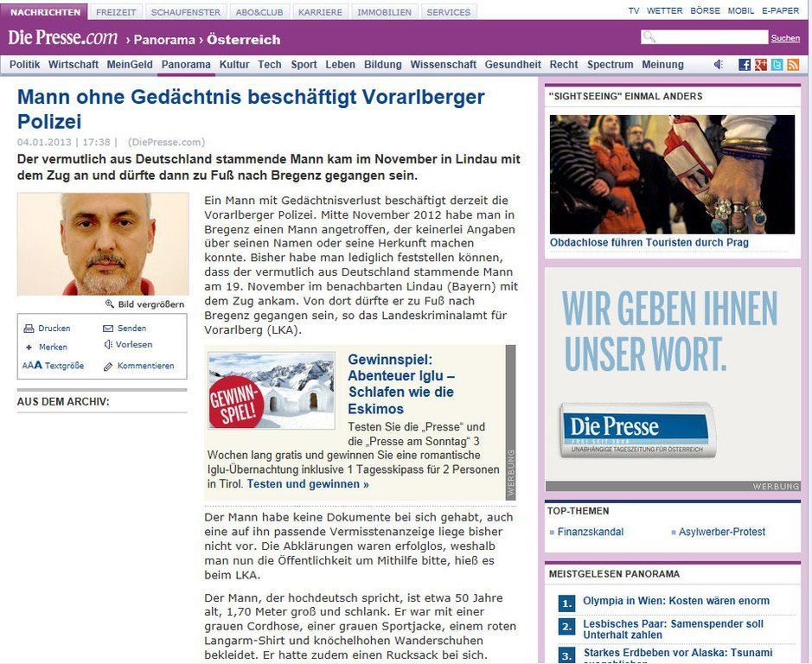
Task: Open the Karriere tab
Action: tap(320, 12)
